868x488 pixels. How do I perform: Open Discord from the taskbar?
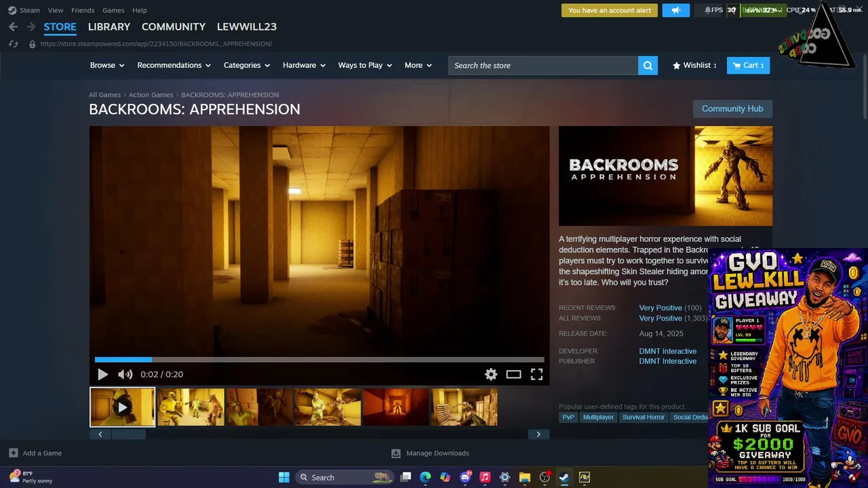coord(465,477)
